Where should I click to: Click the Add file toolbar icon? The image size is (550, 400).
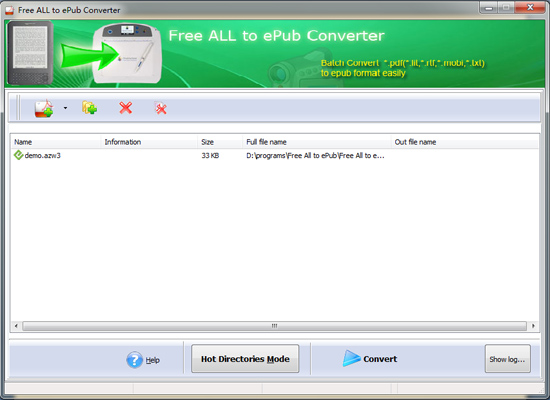tap(44, 108)
